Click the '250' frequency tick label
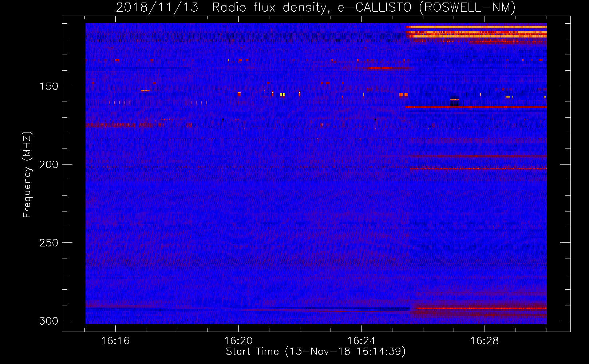 click(x=49, y=243)
